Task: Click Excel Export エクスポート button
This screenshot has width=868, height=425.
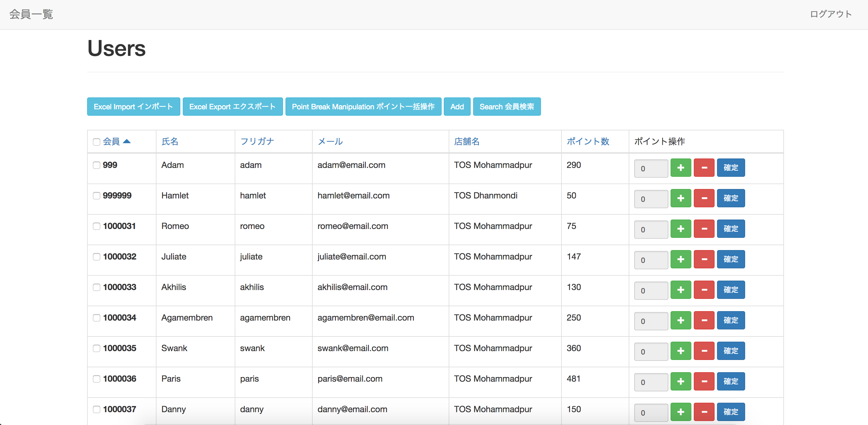Action: coord(233,107)
